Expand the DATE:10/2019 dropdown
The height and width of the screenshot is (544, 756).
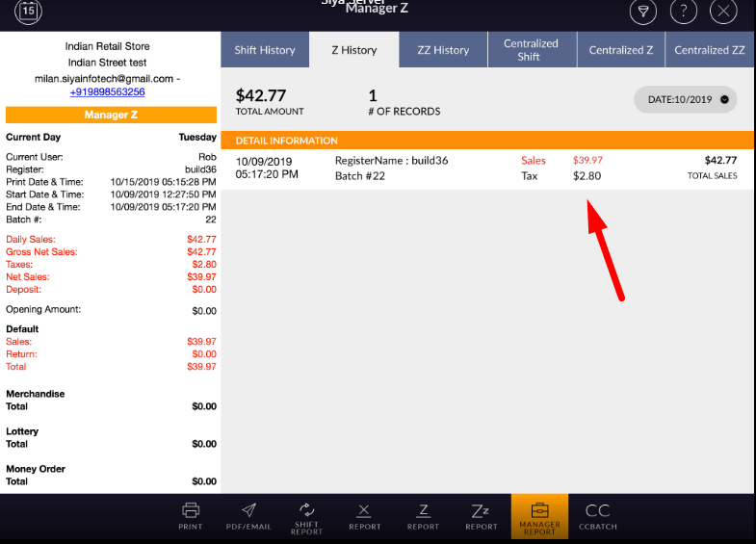click(685, 99)
